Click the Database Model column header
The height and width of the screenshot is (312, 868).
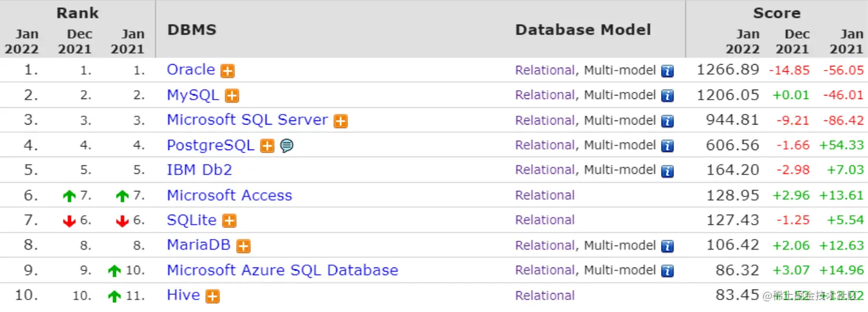[583, 30]
